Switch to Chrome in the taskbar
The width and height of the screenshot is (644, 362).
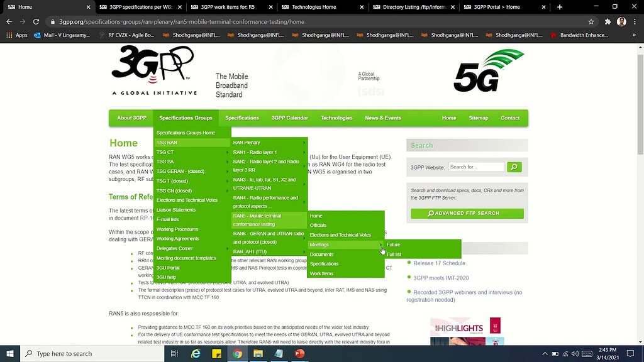[237, 353]
